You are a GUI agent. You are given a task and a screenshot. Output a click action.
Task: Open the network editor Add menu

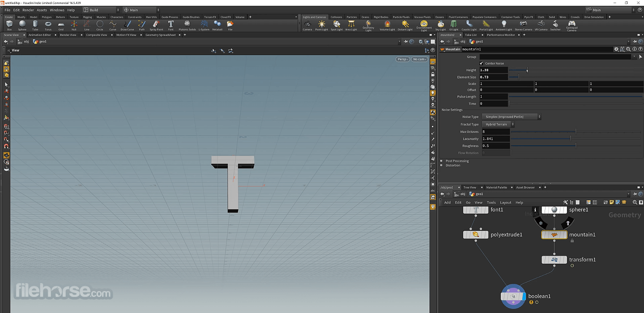(x=447, y=202)
